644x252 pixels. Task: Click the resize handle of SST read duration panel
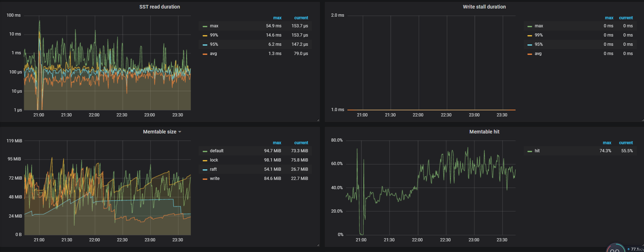coord(318,120)
